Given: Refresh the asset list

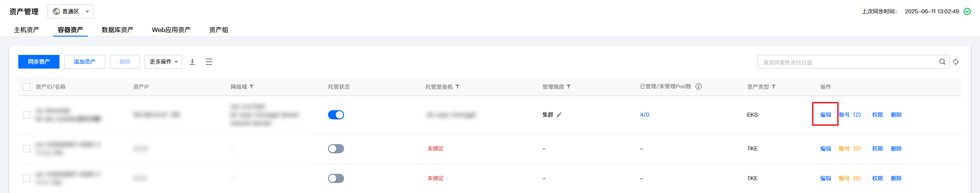Looking at the screenshot, I should (x=956, y=62).
